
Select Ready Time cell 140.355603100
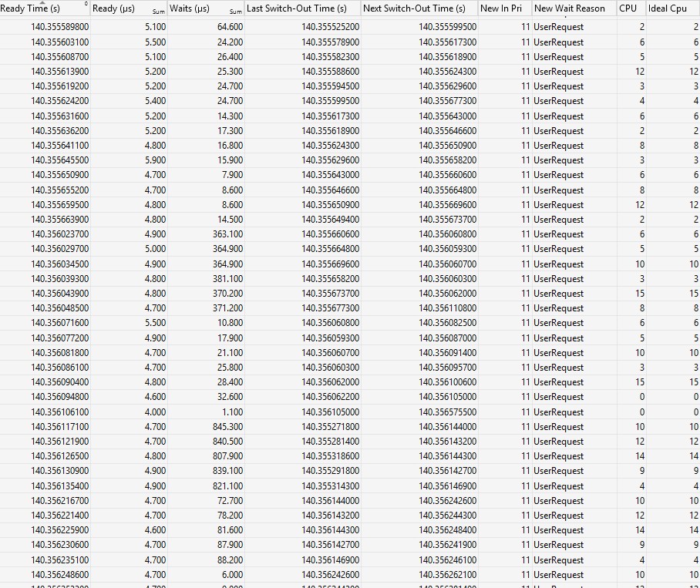coord(60,42)
